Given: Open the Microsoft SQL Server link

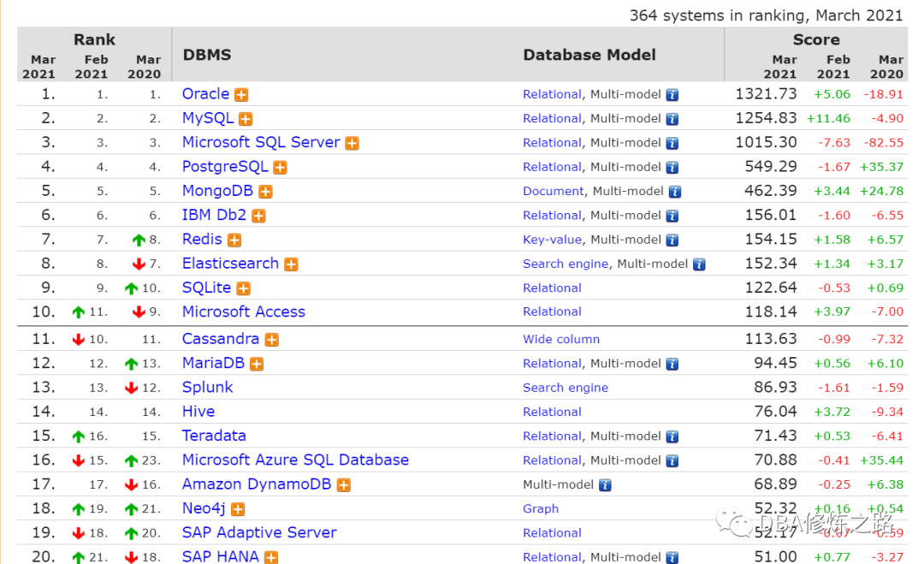Looking at the screenshot, I should [261, 142].
